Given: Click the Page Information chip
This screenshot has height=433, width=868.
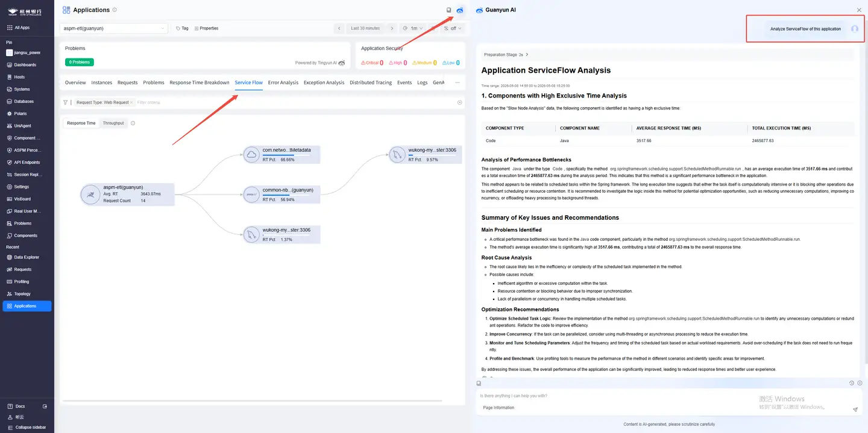Looking at the screenshot, I should click(498, 408).
